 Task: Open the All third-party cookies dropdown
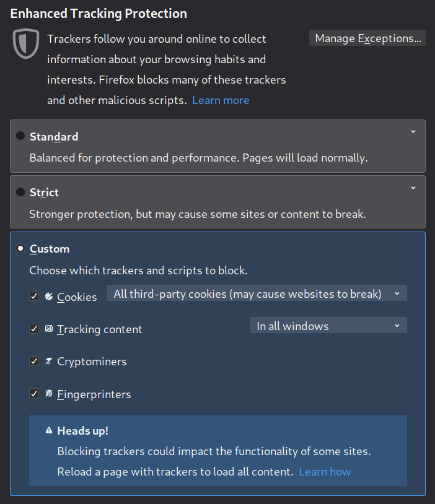coord(257,293)
